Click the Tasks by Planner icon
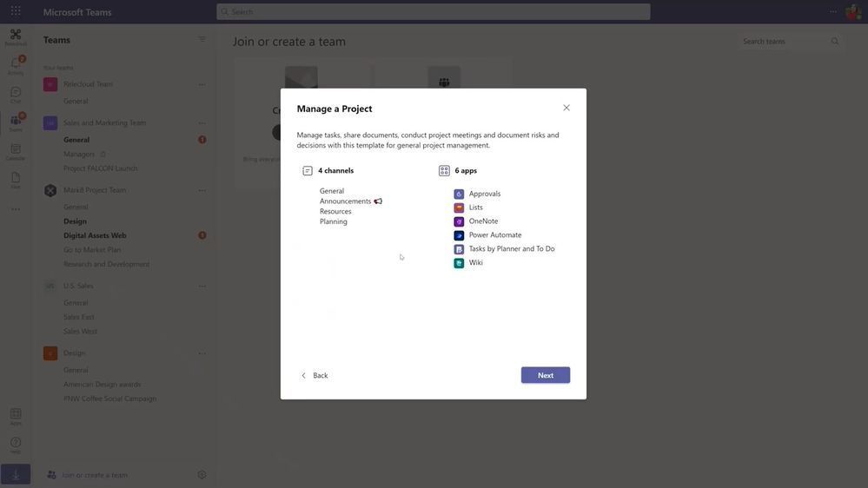The image size is (868, 488). coord(459,249)
